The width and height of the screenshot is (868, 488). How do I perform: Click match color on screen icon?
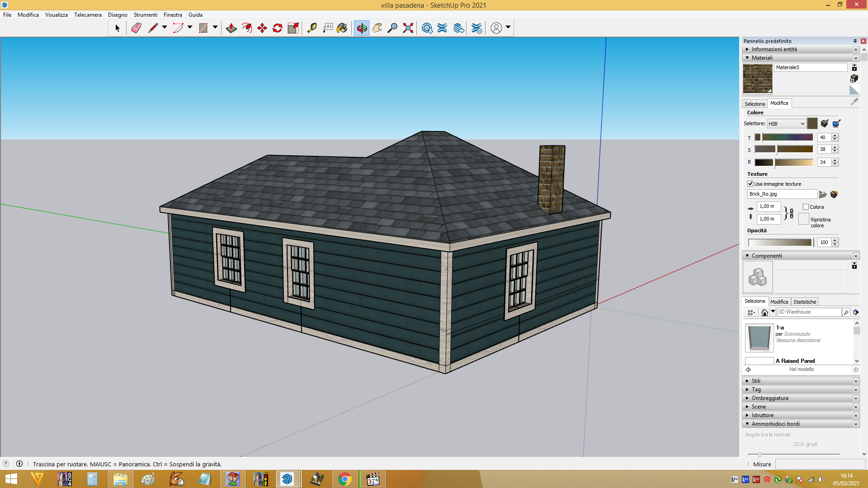[x=836, y=123]
